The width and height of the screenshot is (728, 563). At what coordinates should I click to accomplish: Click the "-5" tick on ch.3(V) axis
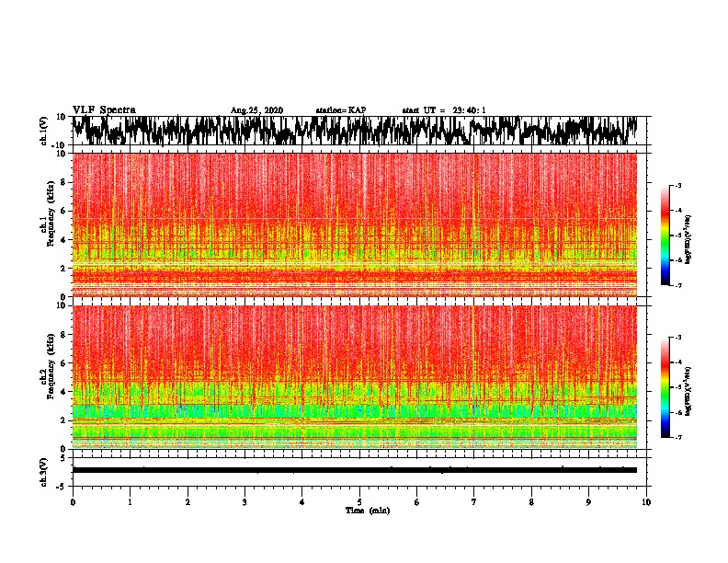point(62,487)
